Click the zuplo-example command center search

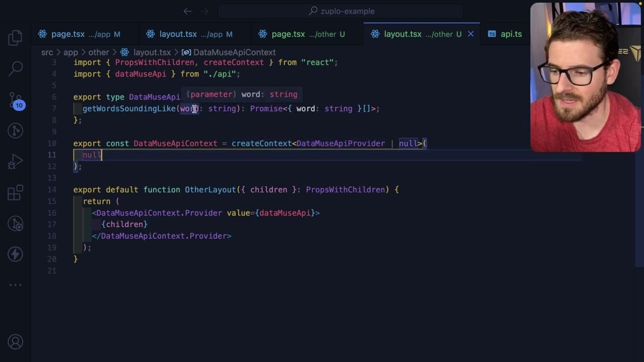tap(341, 11)
